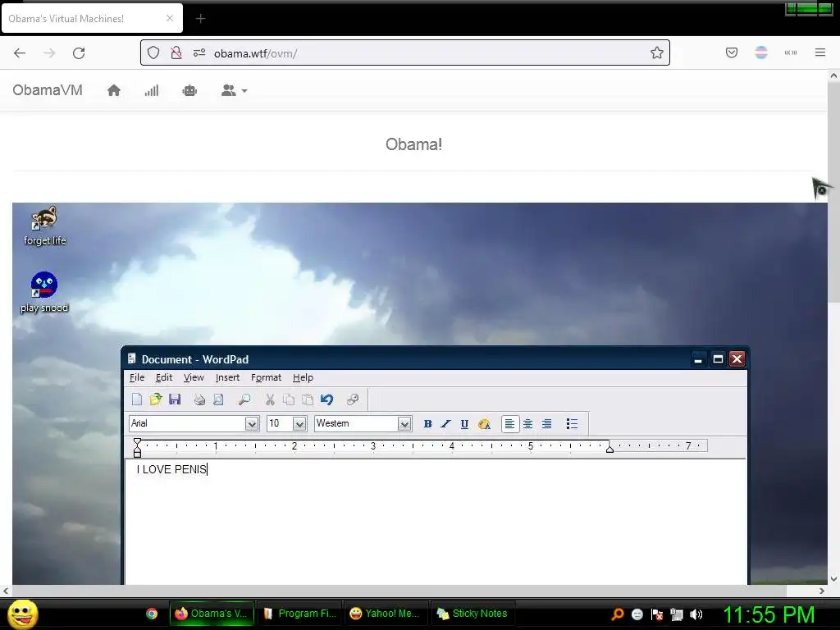Open WordPad Edit menu

164,377
